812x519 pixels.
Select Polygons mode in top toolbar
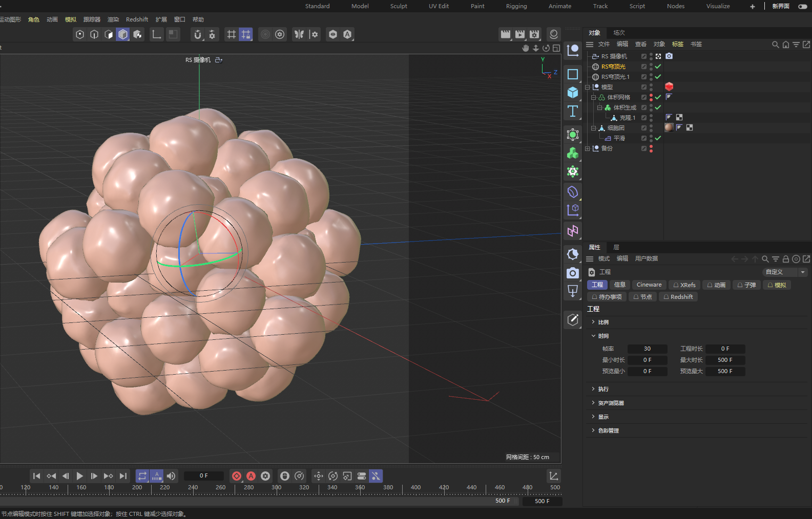tap(109, 34)
